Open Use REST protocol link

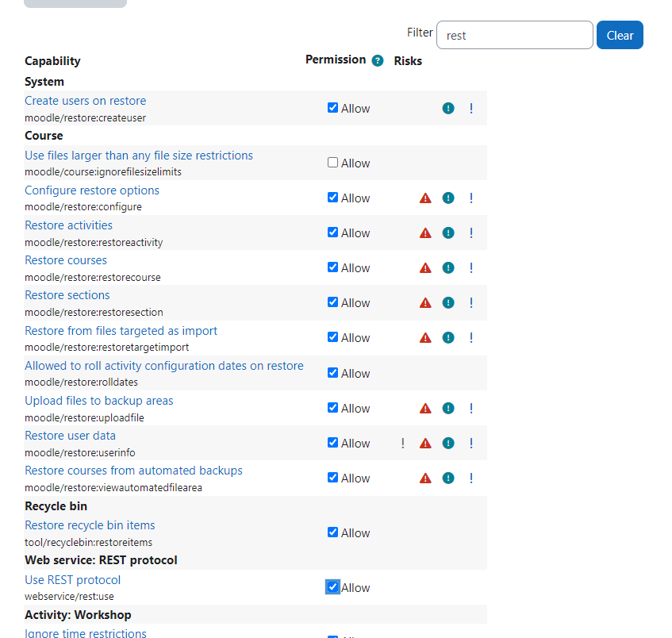coord(73,580)
